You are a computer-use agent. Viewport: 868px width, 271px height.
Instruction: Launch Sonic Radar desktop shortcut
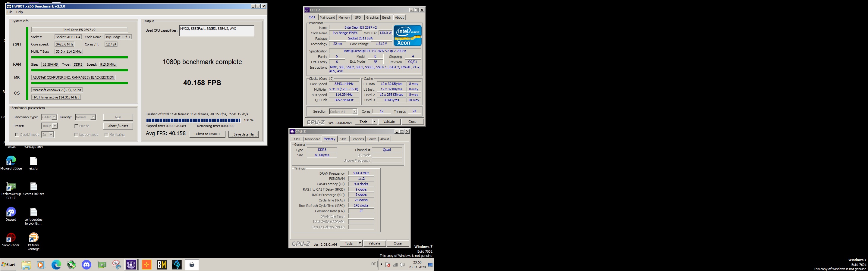11,240
